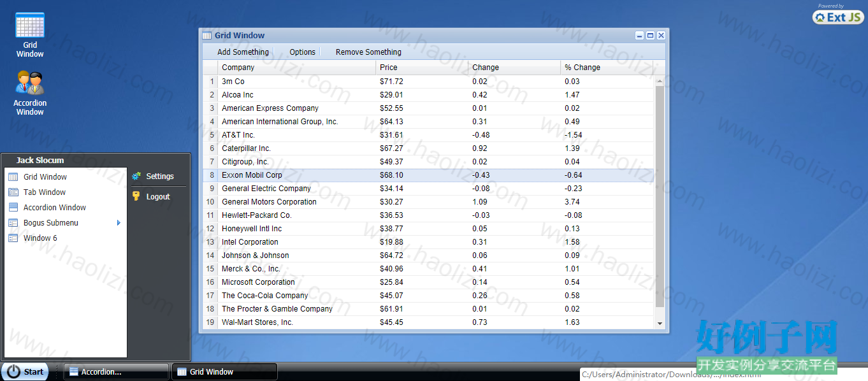The width and height of the screenshot is (868, 381).
Task: Click the $71.72 price cell
Action: click(422, 82)
